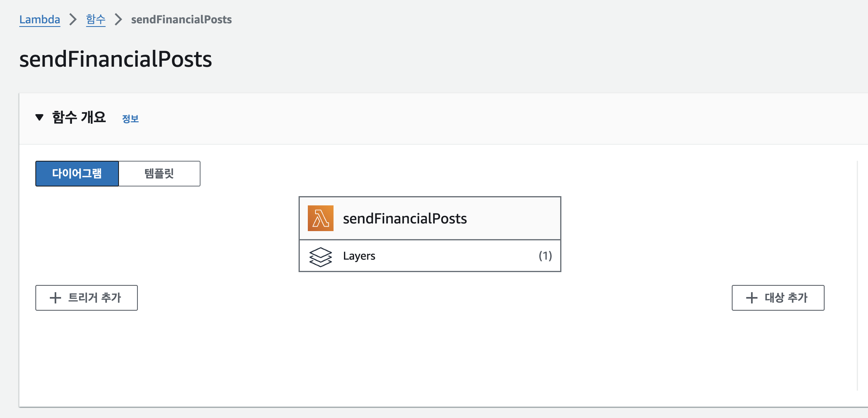
Task: Collapse the 함수 개요 section triangle
Action: point(39,117)
